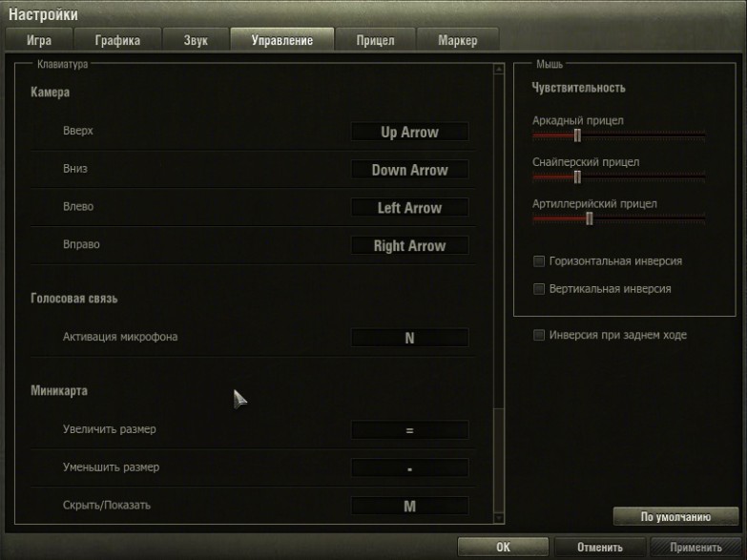Click the Голосовая связь heading
747x560 pixels.
(x=73, y=299)
